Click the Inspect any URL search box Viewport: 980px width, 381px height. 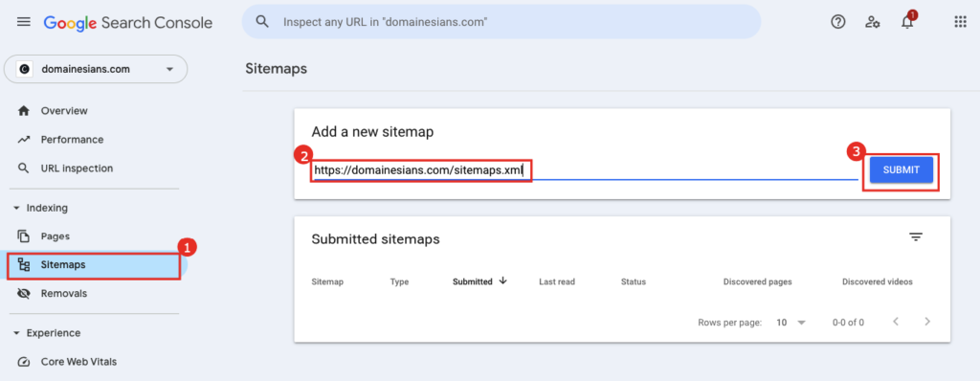501,22
